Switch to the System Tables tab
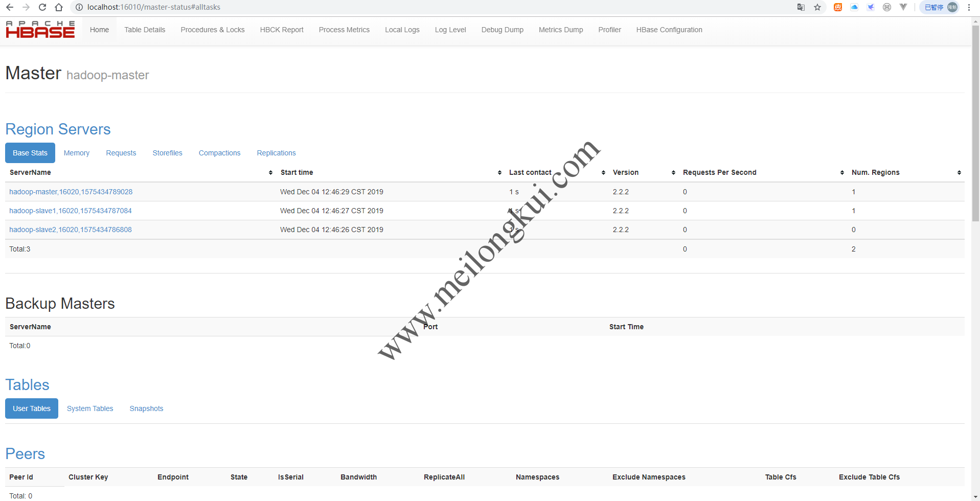The image size is (980, 501). pyautogui.click(x=90, y=408)
